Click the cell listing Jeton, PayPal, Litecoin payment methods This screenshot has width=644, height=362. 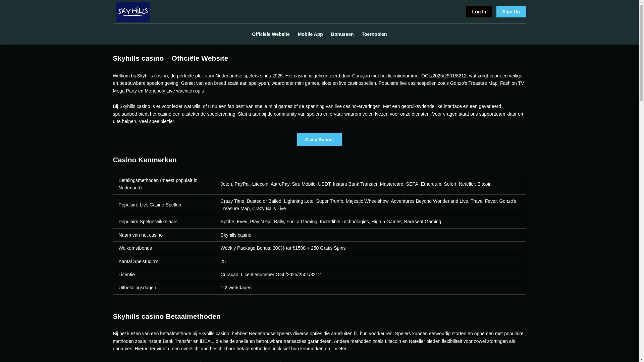[370, 184]
